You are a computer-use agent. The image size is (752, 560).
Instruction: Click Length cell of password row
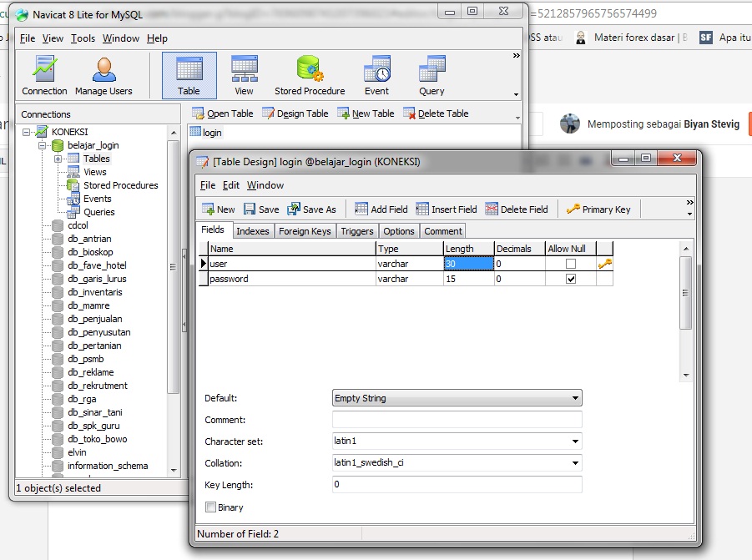tap(468, 279)
